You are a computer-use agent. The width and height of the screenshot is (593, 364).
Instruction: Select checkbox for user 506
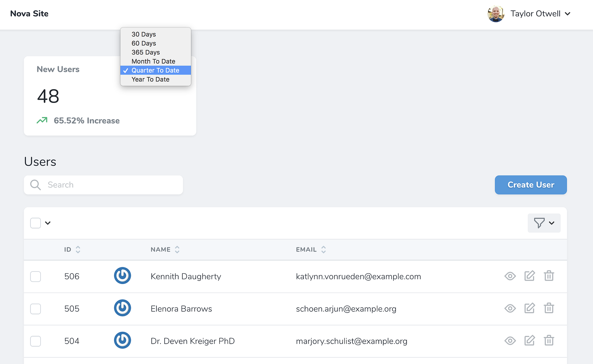pyautogui.click(x=36, y=277)
